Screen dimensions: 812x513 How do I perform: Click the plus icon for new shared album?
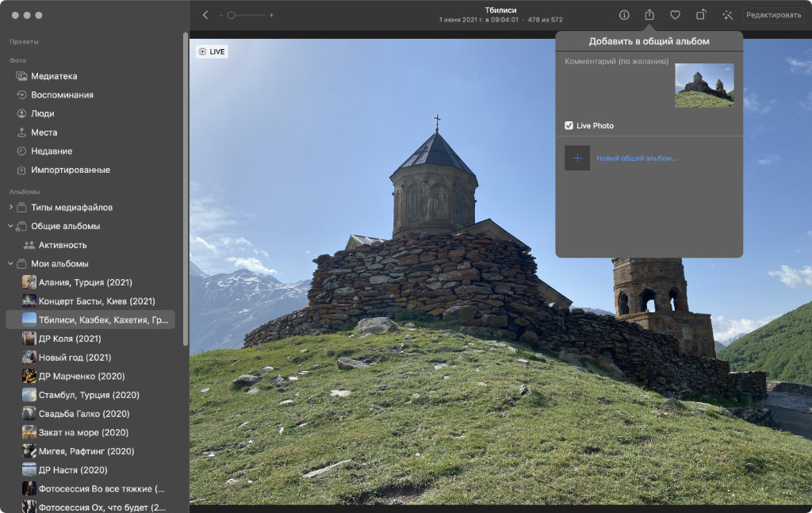point(576,158)
